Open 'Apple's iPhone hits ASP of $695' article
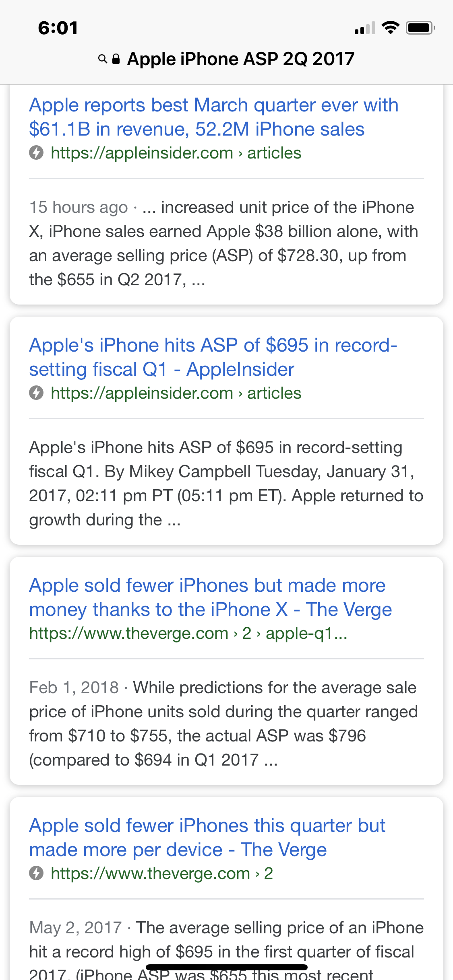Viewport: 453px width, 980px height. 213,357
